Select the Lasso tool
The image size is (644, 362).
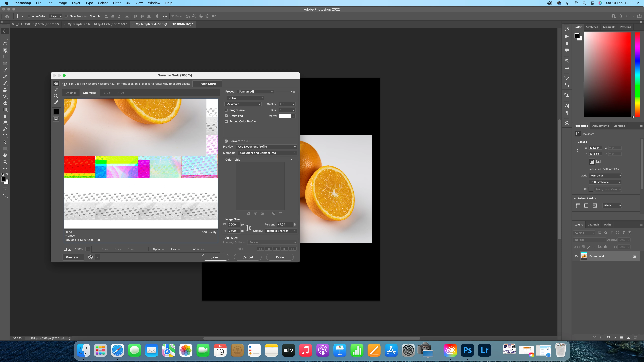(x=5, y=44)
